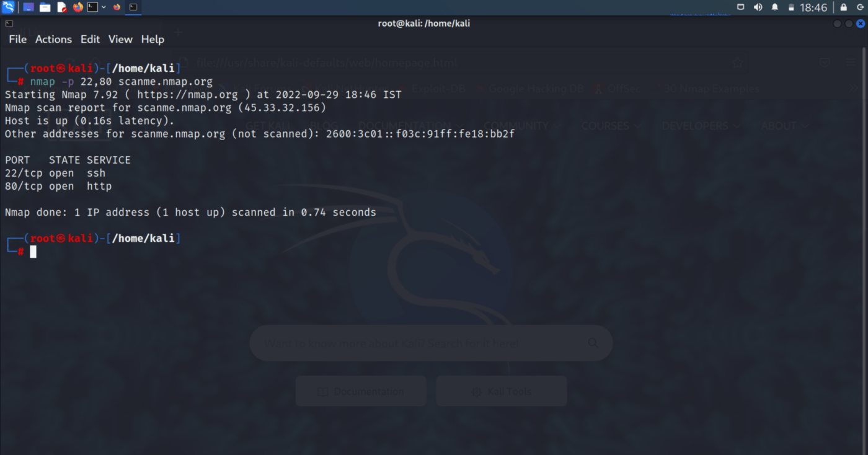The width and height of the screenshot is (868, 455).
Task: Open the terminal View menu
Action: click(120, 39)
